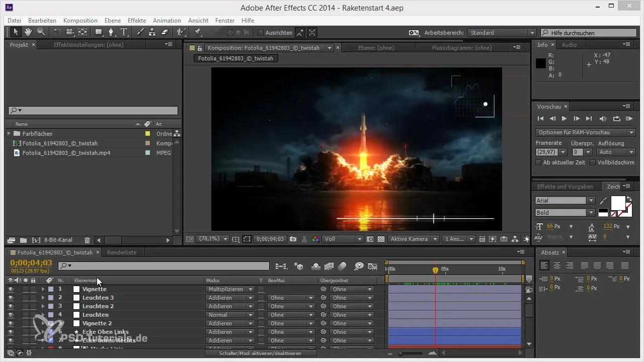Screen dimensions: 644x362
Task: Select the Selection (arrow) tool
Action: tap(16, 32)
